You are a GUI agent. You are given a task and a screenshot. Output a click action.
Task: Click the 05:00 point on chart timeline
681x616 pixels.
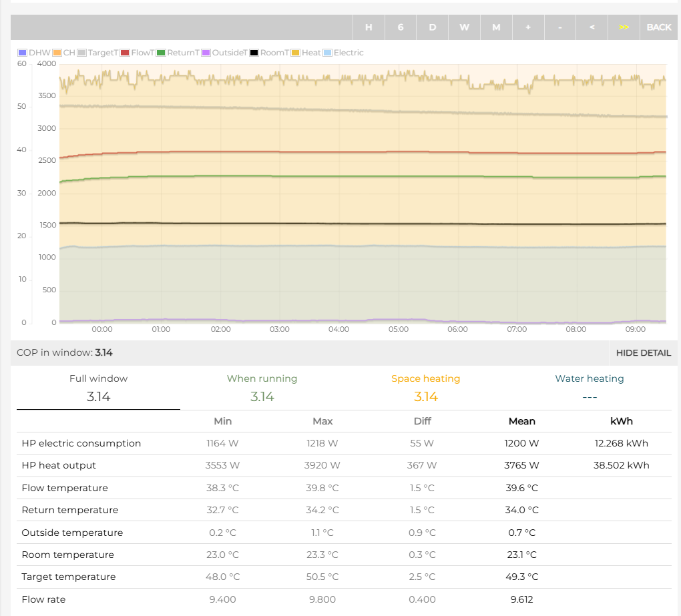click(x=399, y=329)
